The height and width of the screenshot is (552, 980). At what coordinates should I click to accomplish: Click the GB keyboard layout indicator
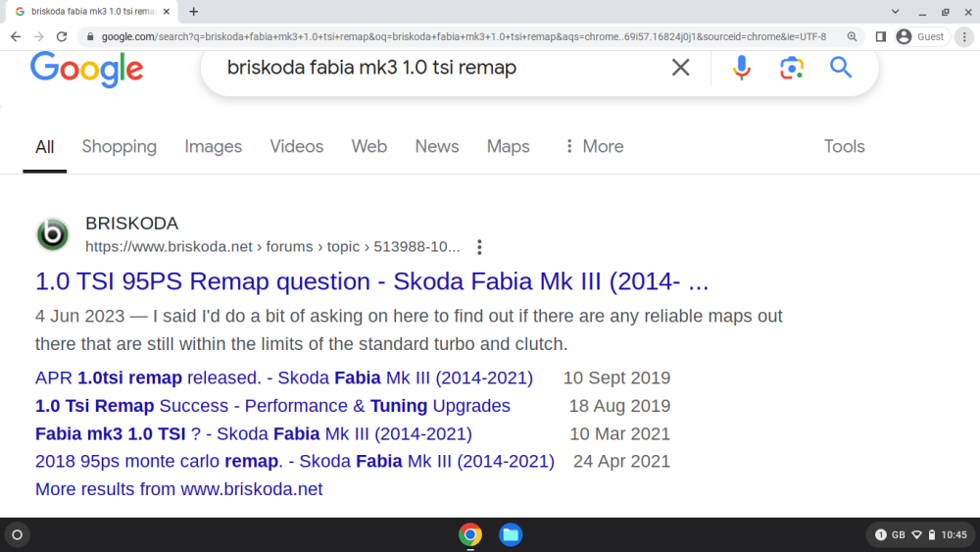coord(898,534)
